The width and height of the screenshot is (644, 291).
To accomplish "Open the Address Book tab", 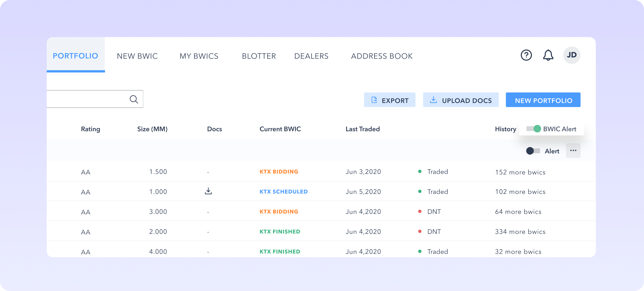I will coord(382,56).
